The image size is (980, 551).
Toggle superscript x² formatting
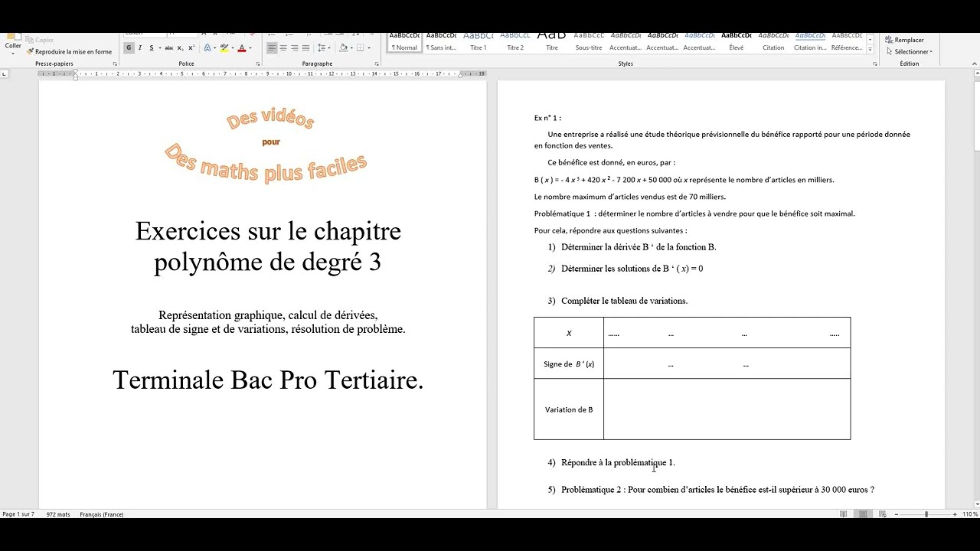point(191,47)
